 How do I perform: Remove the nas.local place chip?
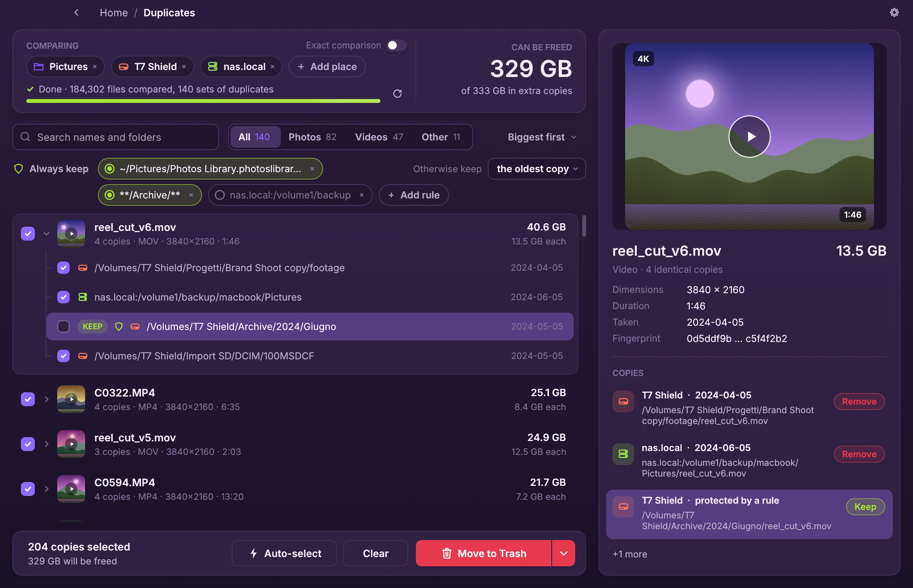pyautogui.click(x=273, y=67)
